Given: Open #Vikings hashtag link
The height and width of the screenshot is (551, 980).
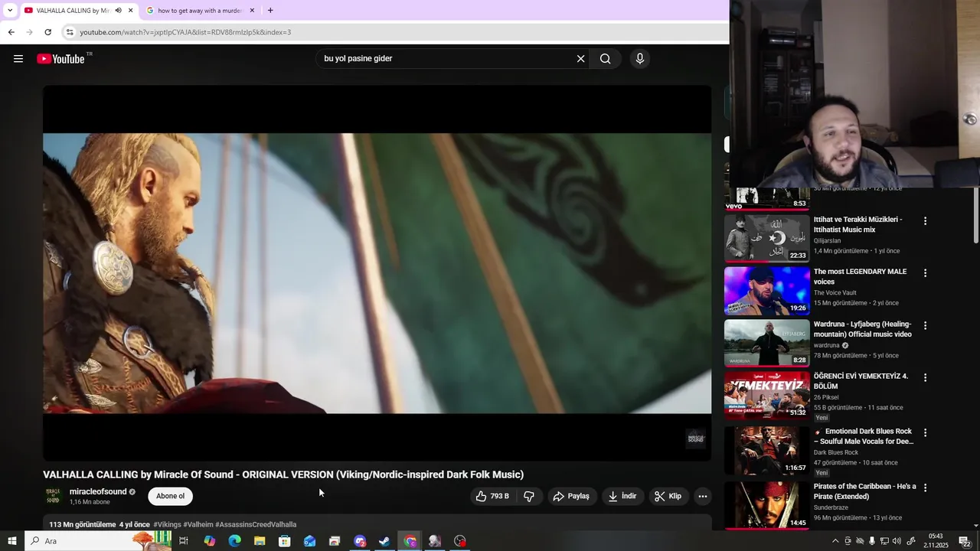Looking at the screenshot, I should (167, 524).
